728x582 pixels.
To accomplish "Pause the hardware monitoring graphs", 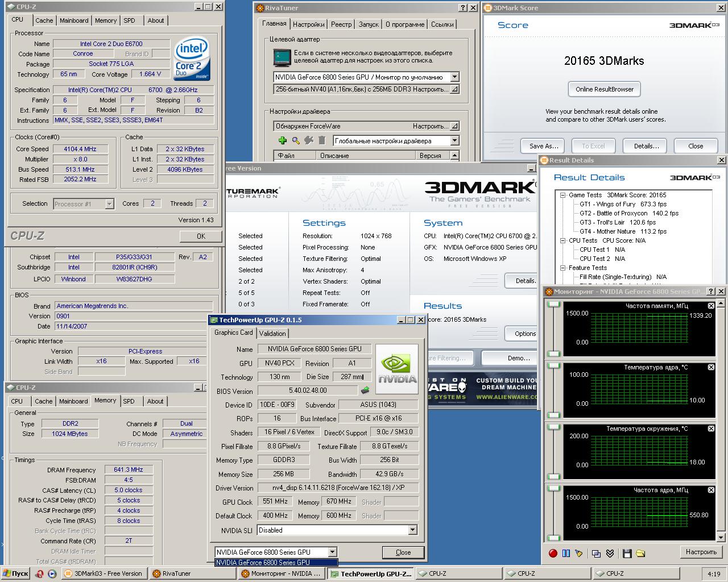I will pyautogui.click(x=566, y=553).
